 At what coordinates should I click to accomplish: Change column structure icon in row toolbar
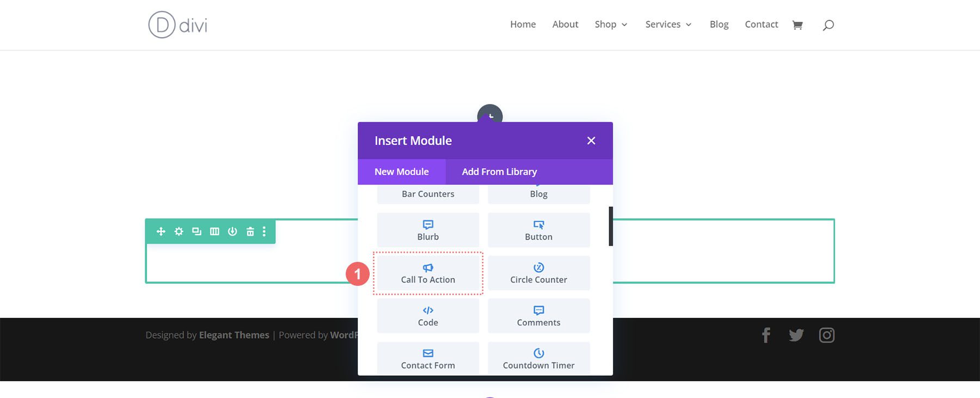point(215,231)
